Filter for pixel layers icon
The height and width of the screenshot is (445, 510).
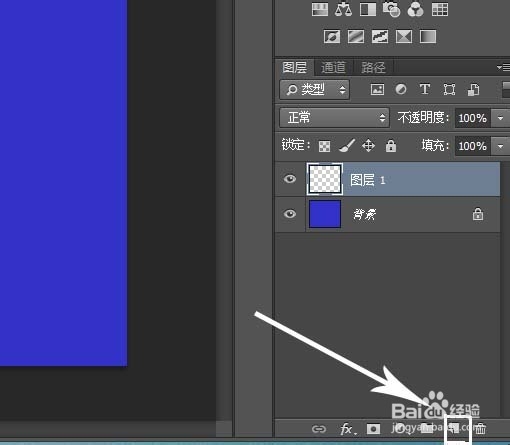click(377, 89)
